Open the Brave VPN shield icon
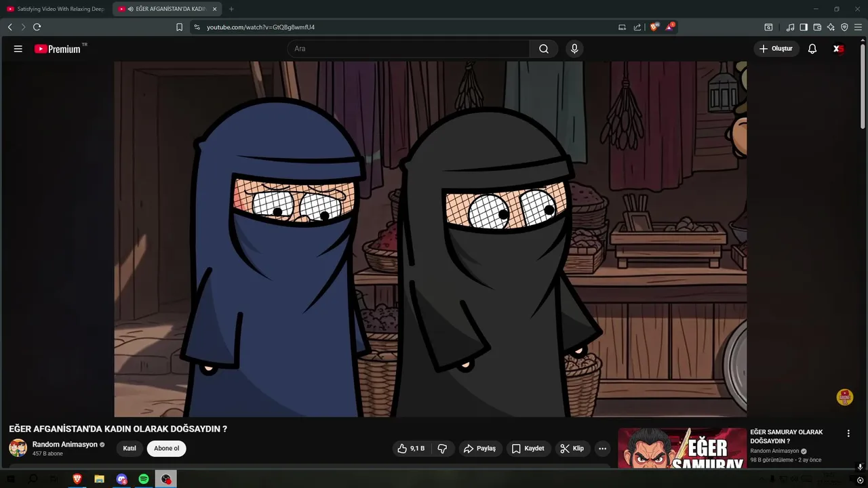The width and height of the screenshot is (868, 488). [844, 27]
